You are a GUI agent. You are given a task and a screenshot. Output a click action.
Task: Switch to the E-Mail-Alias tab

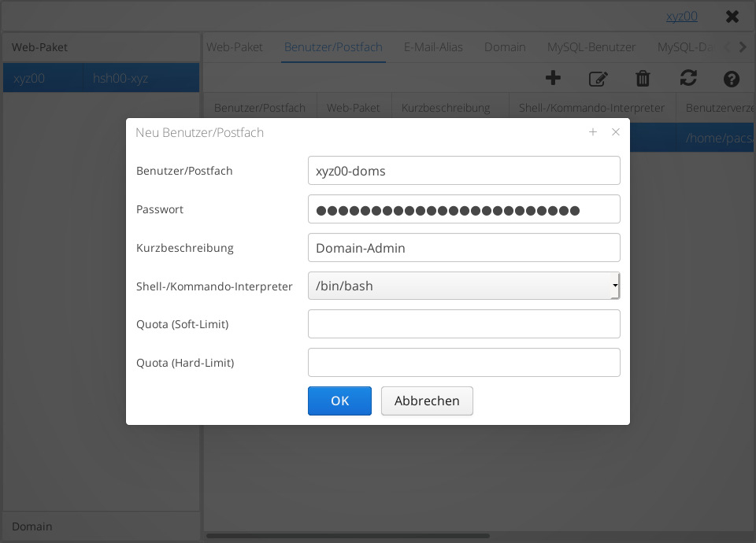click(433, 47)
